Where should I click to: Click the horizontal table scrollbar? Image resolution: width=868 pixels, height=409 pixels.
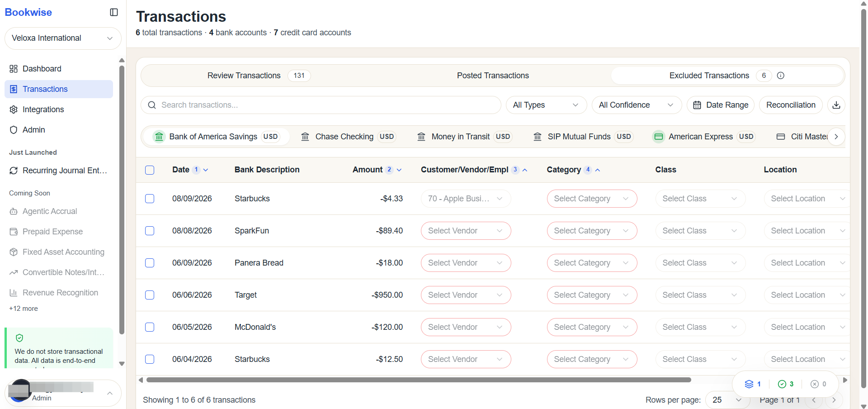tap(419, 380)
